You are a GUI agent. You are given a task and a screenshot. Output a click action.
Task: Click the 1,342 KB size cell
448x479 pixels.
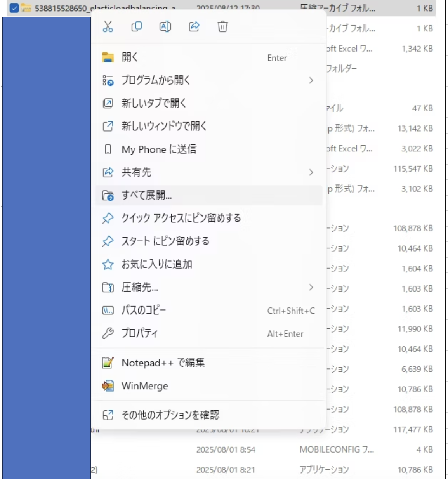[417, 49]
